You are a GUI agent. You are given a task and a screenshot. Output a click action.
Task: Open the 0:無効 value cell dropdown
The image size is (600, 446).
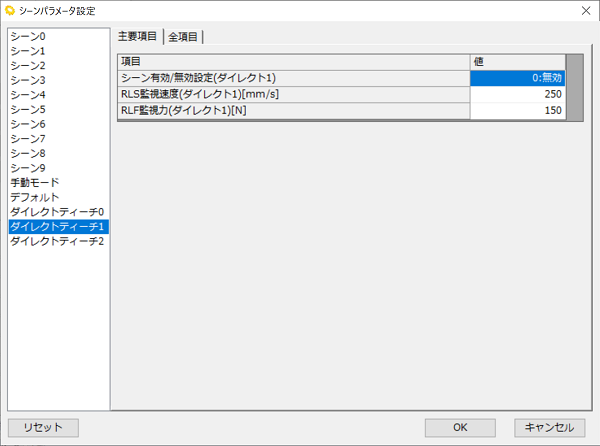pos(517,78)
